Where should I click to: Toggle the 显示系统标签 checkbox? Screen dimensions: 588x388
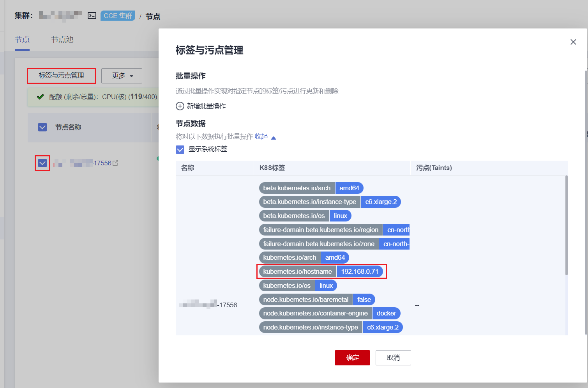180,149
